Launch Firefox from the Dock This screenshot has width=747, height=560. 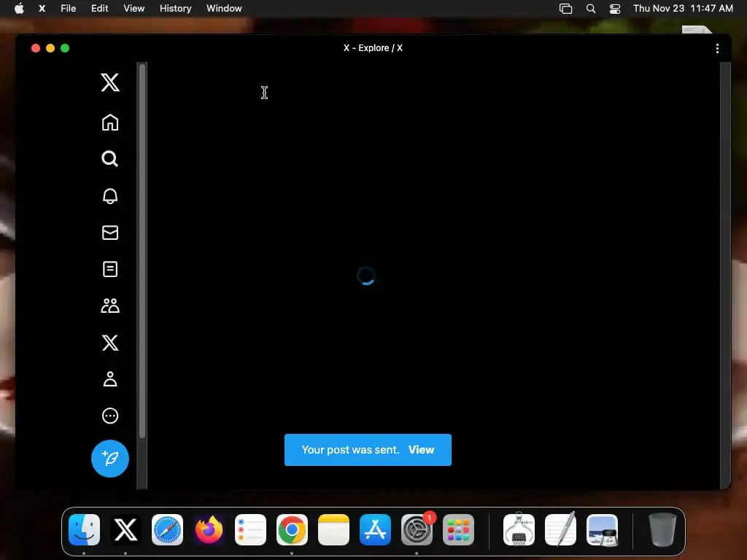(x=209, y=529)
